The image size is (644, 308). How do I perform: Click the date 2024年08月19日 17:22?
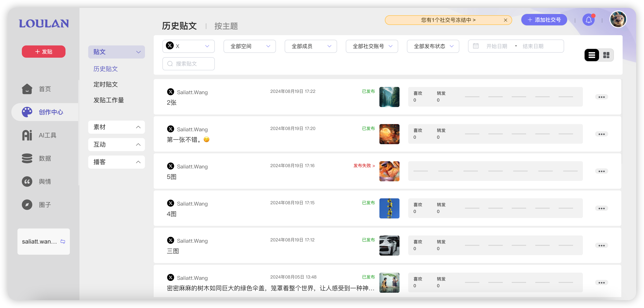tap(293, 91)
